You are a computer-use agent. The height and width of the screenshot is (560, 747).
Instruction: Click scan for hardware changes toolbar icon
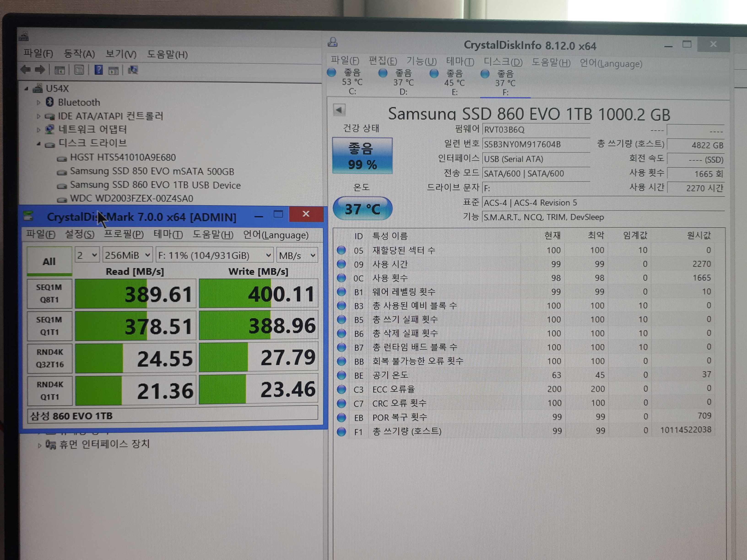[x=133, y=70]
